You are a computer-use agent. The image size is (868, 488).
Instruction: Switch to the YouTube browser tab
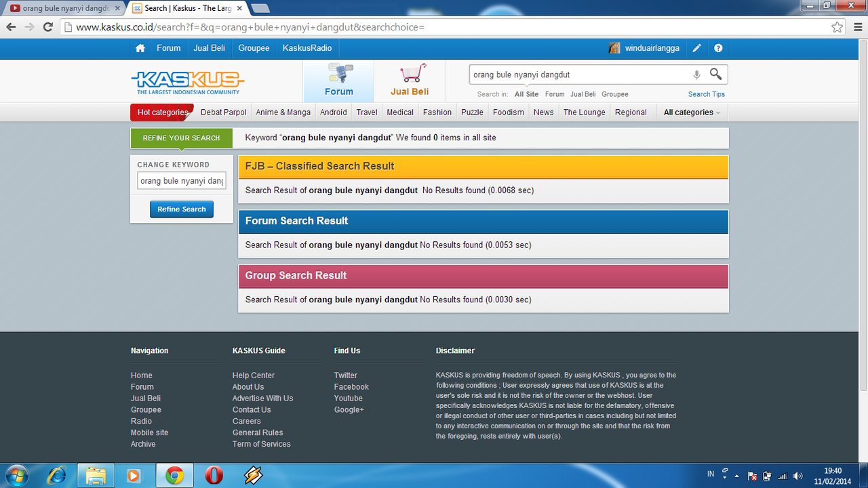point(65,8)
